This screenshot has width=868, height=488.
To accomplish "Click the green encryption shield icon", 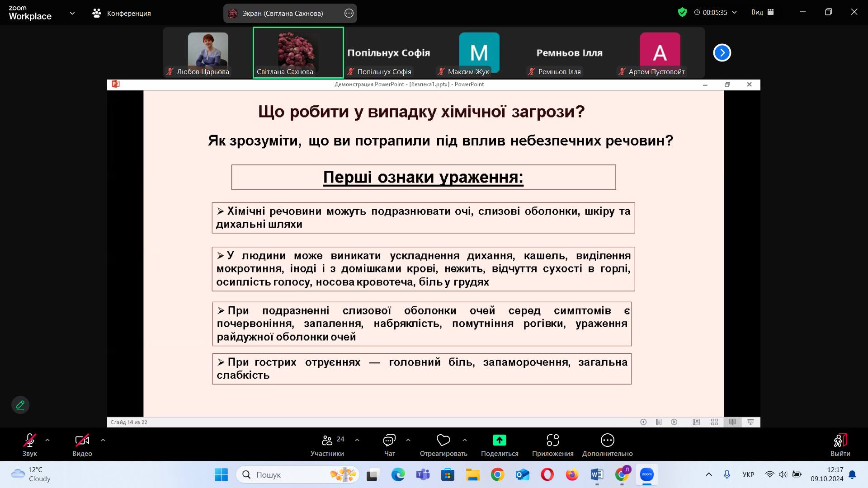I will (x=682, y=12).
